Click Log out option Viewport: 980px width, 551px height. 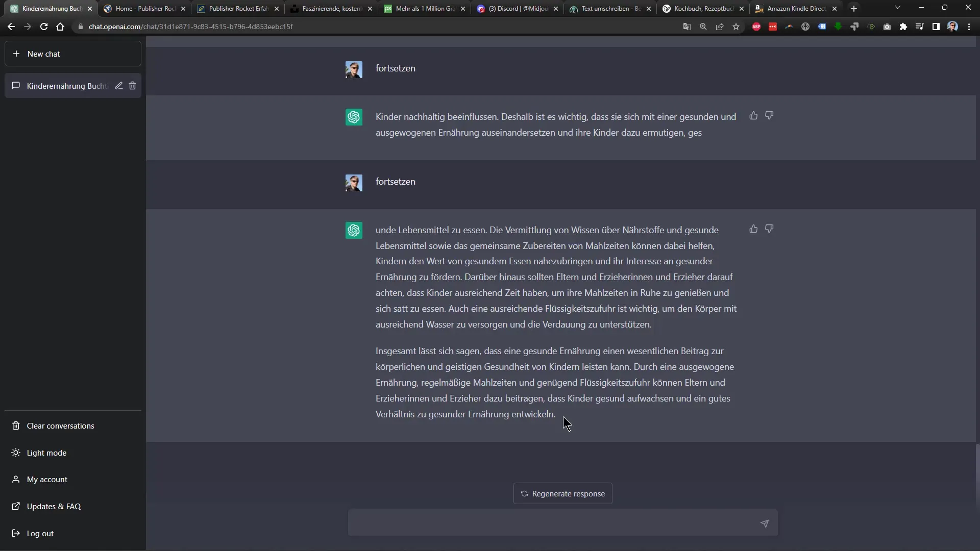click(40, 533)
